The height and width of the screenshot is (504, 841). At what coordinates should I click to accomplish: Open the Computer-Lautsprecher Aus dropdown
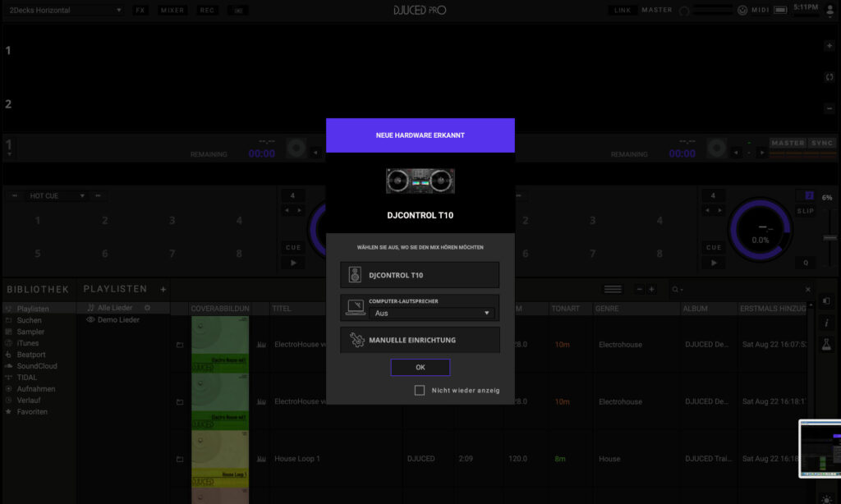point(432,313)
